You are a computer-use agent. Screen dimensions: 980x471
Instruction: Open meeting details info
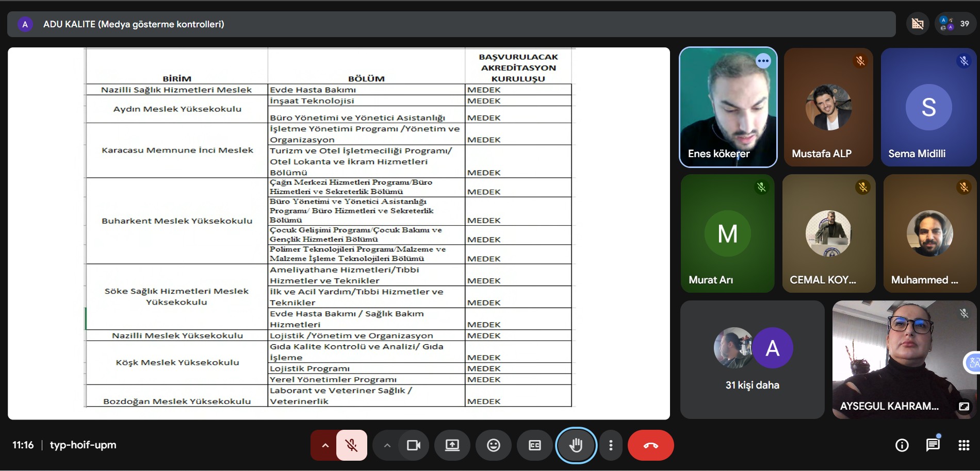(902, 445)
